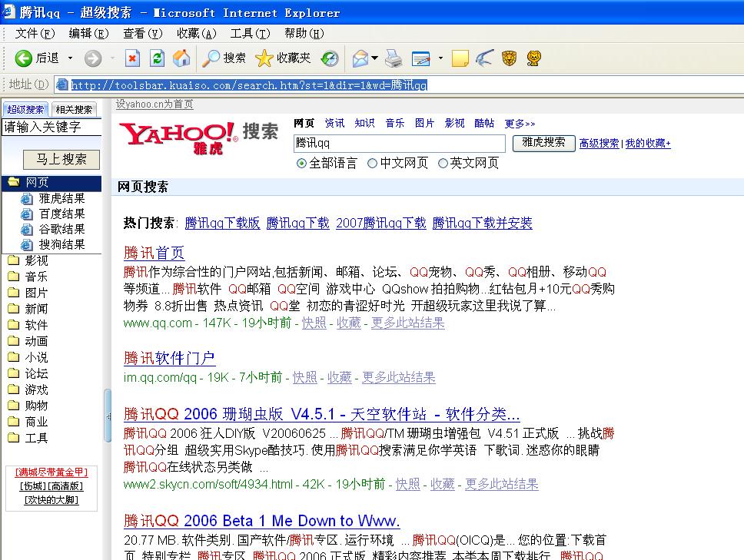744x560 pixels.
Task: Open the 收藏(A) menu
Action: tap(197, 33)
